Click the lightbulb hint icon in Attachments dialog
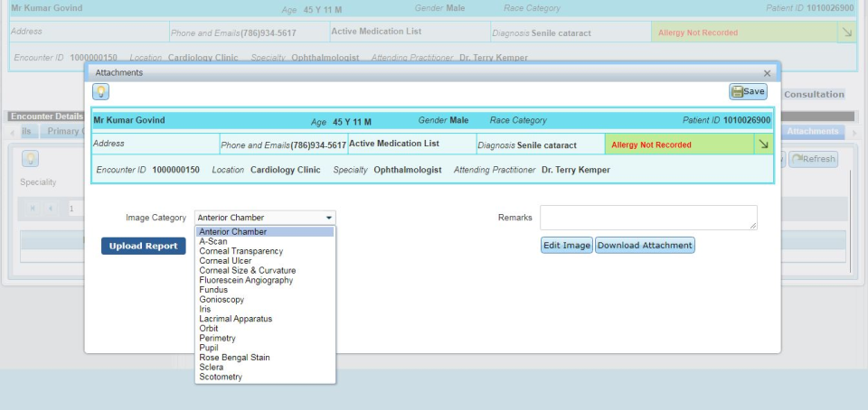 (100, 92)
